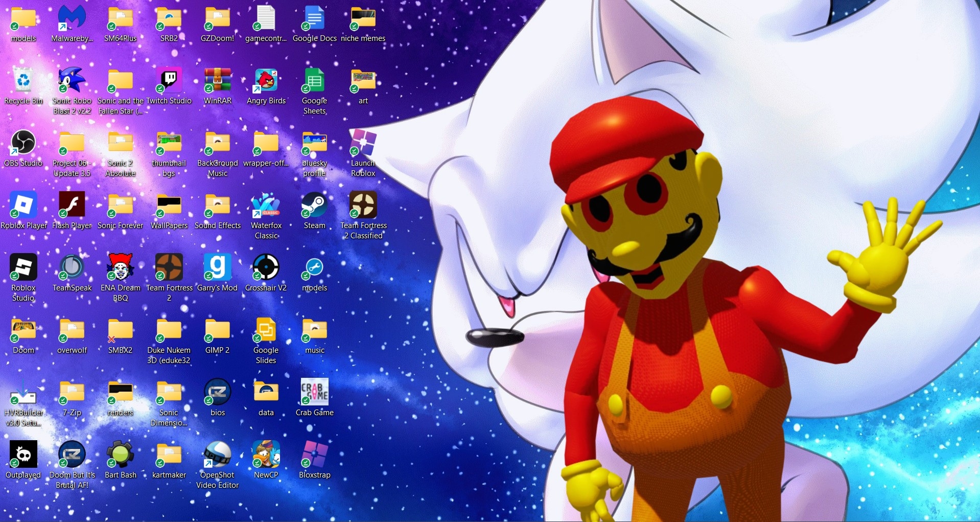Click the Bloxstrap desktop icon
The width and height of the screenshot is (980, 522).
click(314, 456)
